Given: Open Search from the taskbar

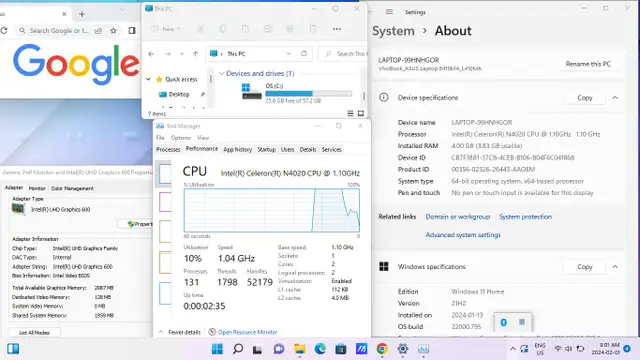Looking at the screenshot, I should click(x=238, y=349).
